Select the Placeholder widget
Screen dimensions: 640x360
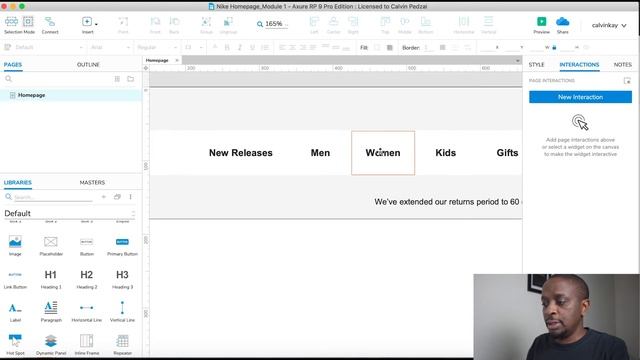pos(51,245)
